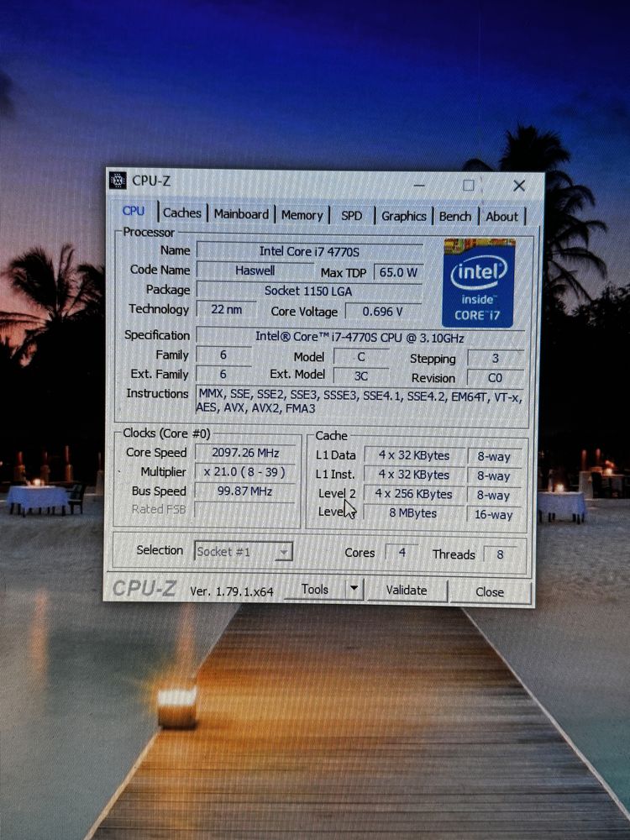Open the Graphics tab
The height and width of the screenshot is (840, 630).
(403, 216)
